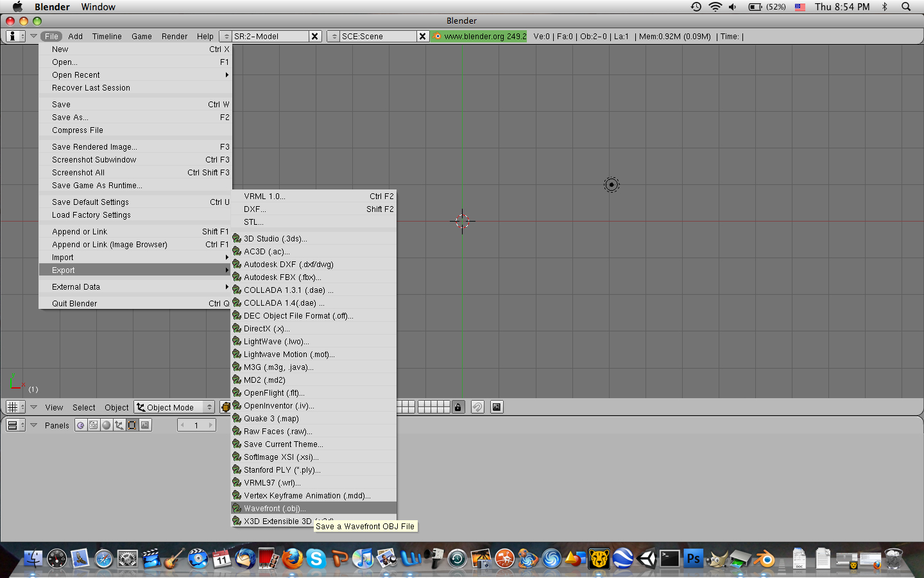
Task: Select the Shading context sphere icon
Action: [x=107, y=425]
